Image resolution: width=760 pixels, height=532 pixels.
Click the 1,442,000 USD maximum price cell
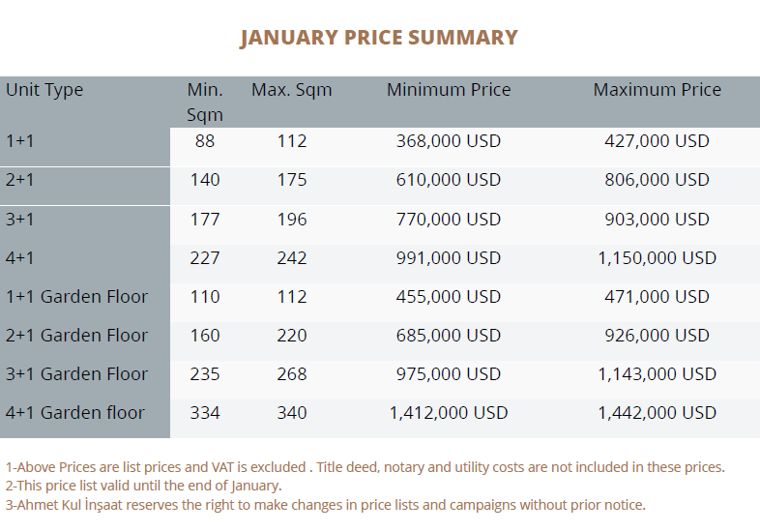[657, 413]
